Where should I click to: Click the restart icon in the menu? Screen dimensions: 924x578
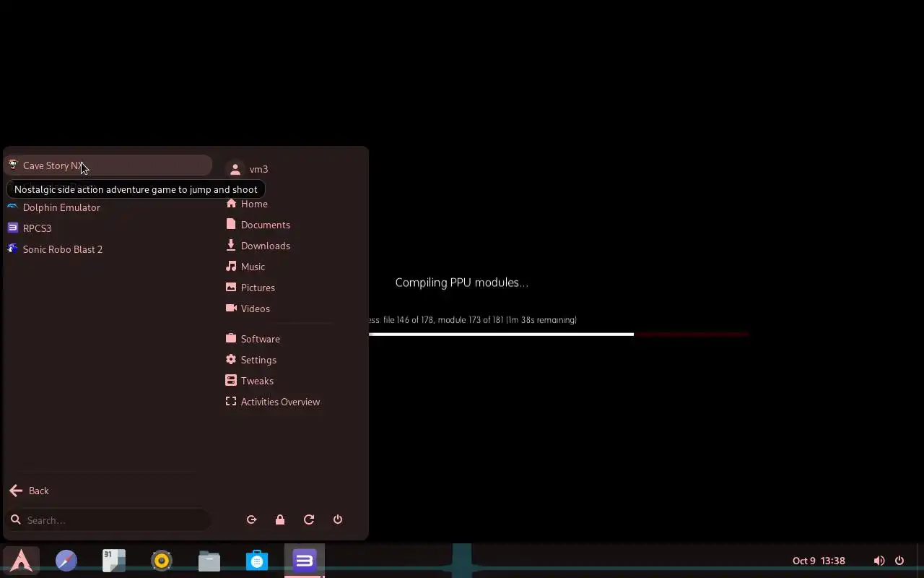(309, 519)
